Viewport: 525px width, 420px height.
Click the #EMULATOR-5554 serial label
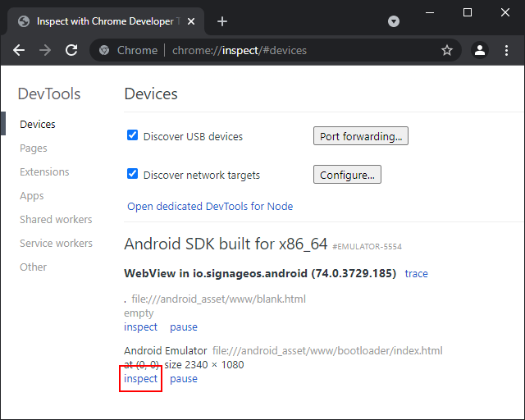(x=367, y=247)
